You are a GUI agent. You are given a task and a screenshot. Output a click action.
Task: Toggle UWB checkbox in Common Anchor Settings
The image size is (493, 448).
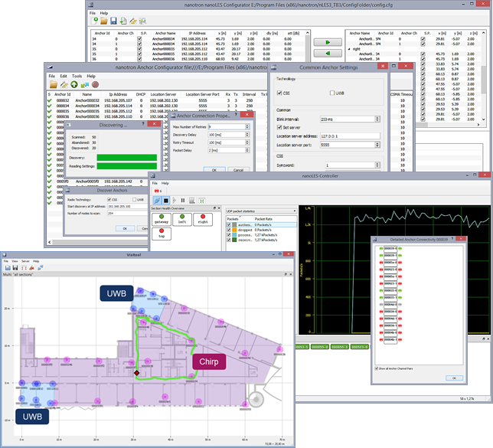tap(332, 93)
